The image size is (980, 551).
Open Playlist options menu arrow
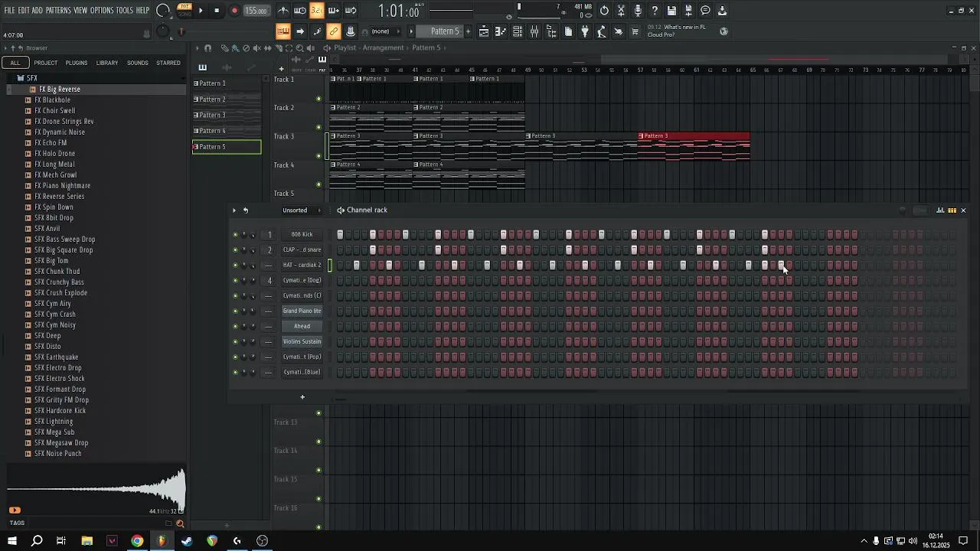(197, 48)
